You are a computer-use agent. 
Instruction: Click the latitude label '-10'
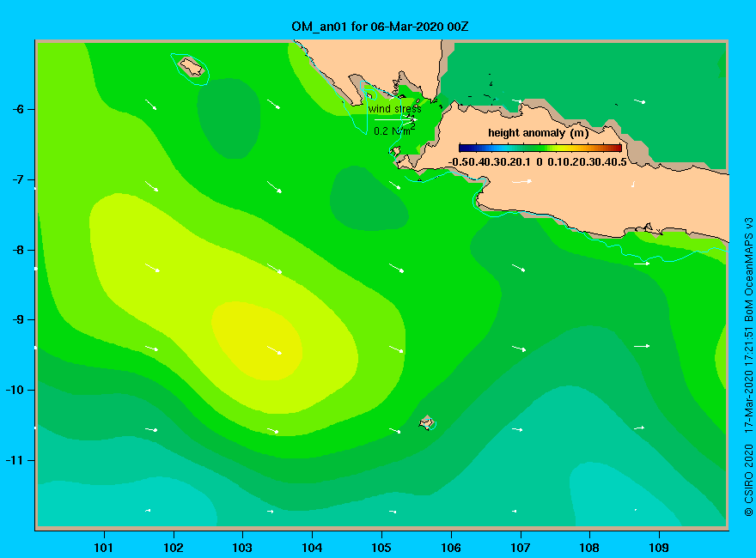15,390
